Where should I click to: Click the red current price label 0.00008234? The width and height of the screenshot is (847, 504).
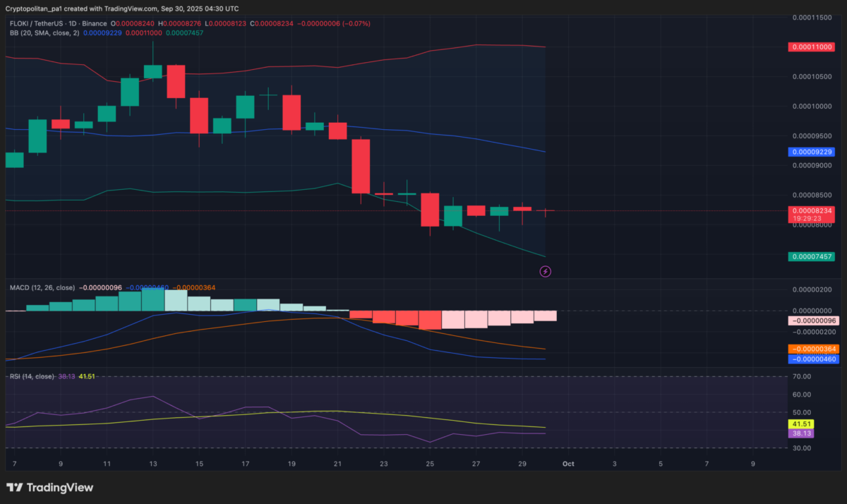tap(812, 210)
